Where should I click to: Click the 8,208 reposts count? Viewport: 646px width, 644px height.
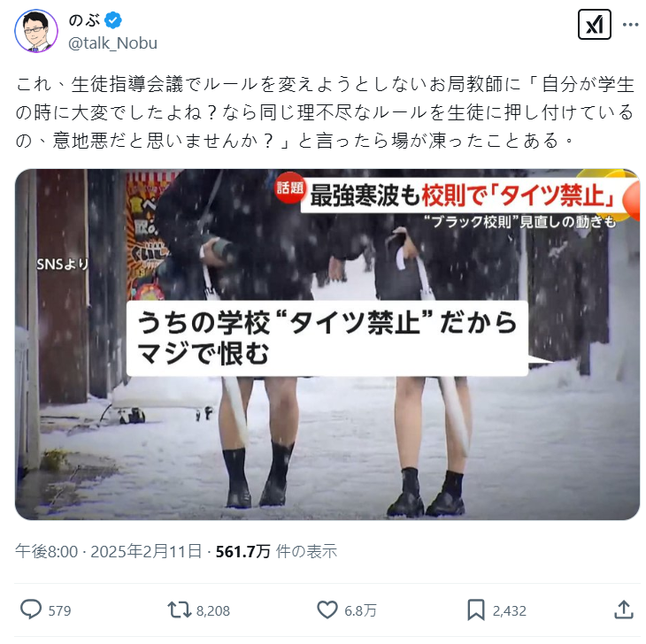tap(213, 610)
